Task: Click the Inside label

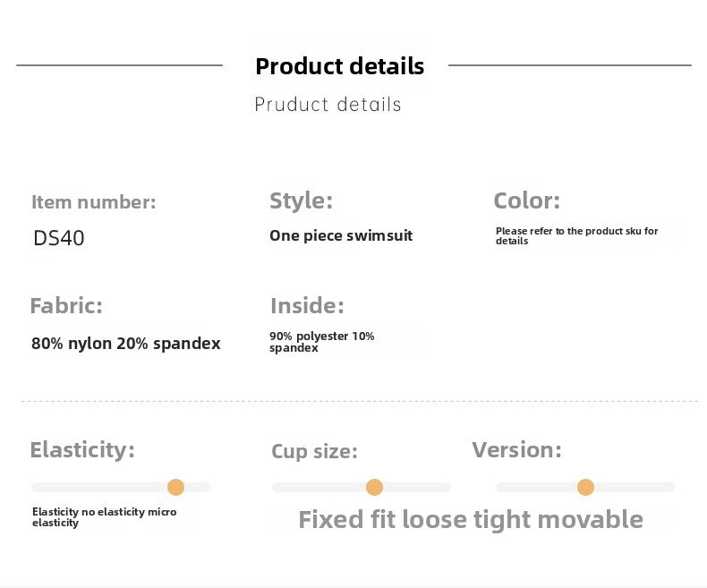Action: (308, 306)
